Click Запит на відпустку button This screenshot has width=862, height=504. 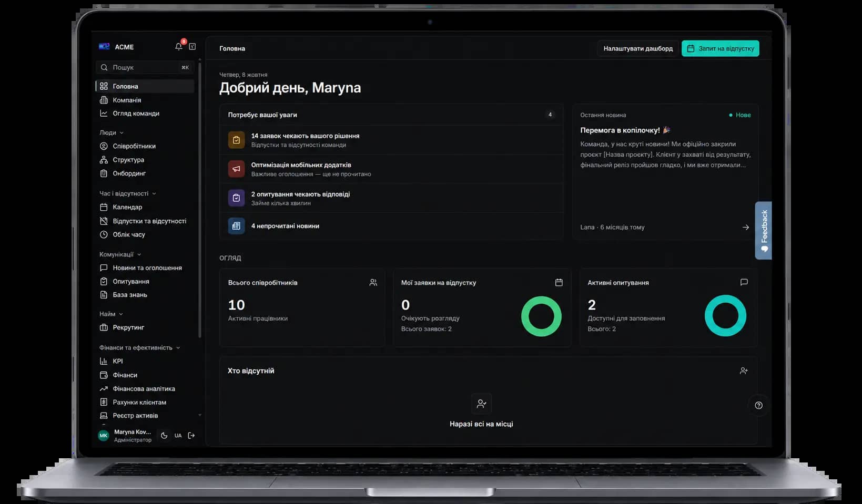[721, 48]
